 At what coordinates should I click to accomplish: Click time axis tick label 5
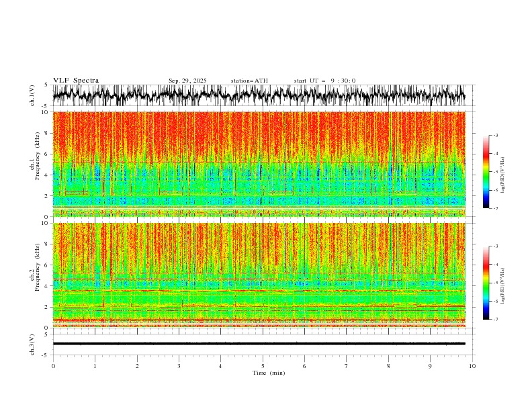(263, 366)
